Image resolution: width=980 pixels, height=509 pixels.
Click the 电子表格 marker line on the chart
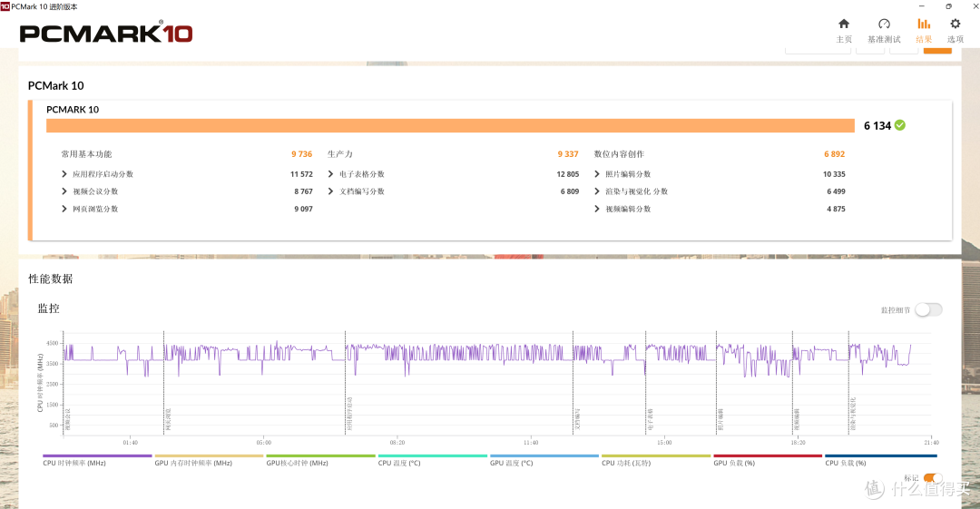pyautogui.click(x=646, y=383)
